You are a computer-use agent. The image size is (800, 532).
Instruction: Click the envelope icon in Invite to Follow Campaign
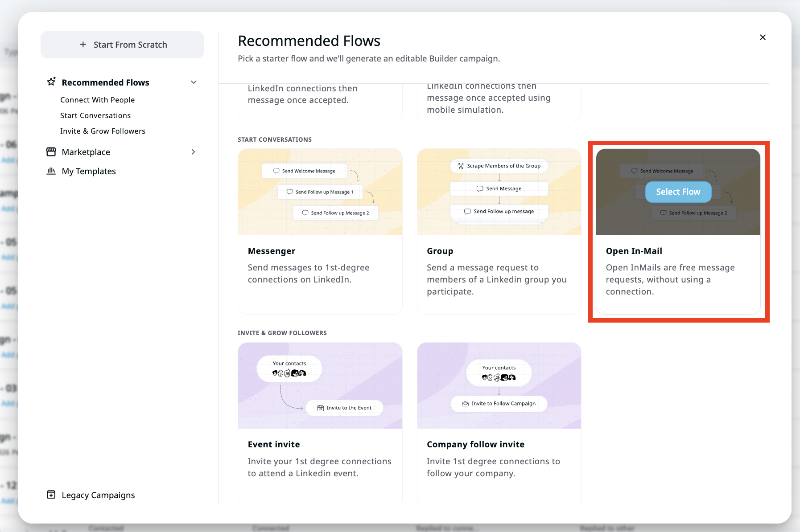[x=465, y=404]
